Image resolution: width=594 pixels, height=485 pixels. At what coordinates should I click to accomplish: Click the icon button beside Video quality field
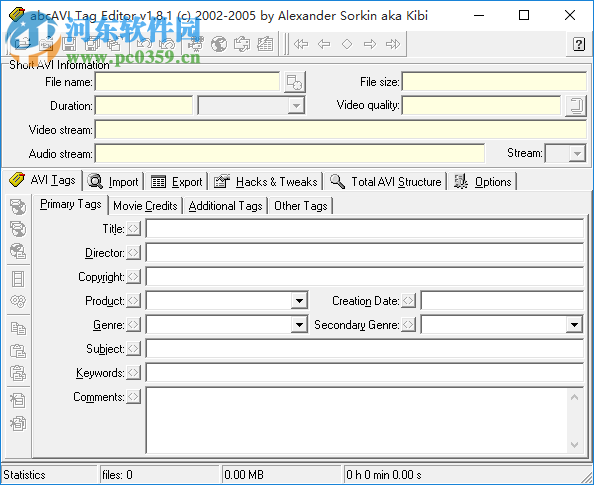(x=576, y=106)
